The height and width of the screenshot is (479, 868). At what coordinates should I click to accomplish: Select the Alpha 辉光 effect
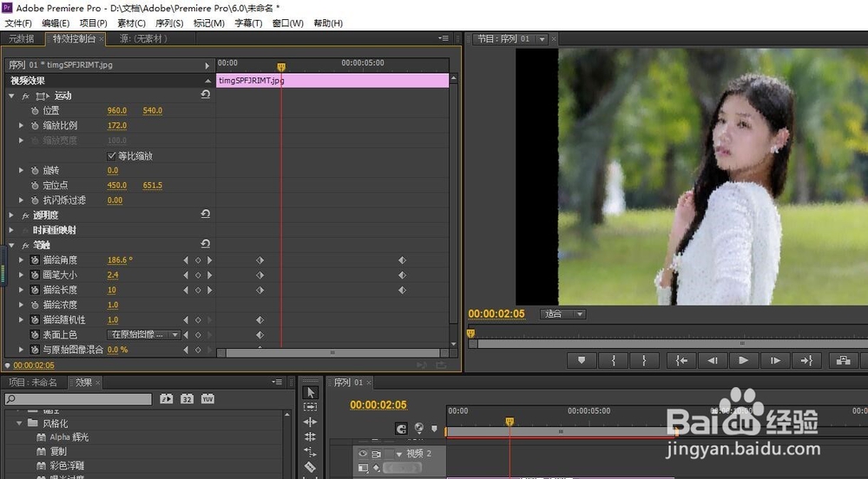69,437
